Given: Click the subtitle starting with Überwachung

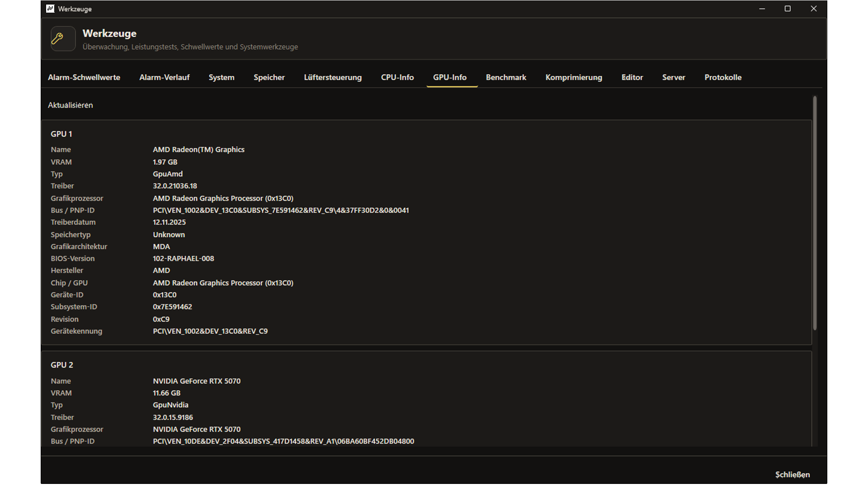Looking at the screenshot, I should point(190,47).
